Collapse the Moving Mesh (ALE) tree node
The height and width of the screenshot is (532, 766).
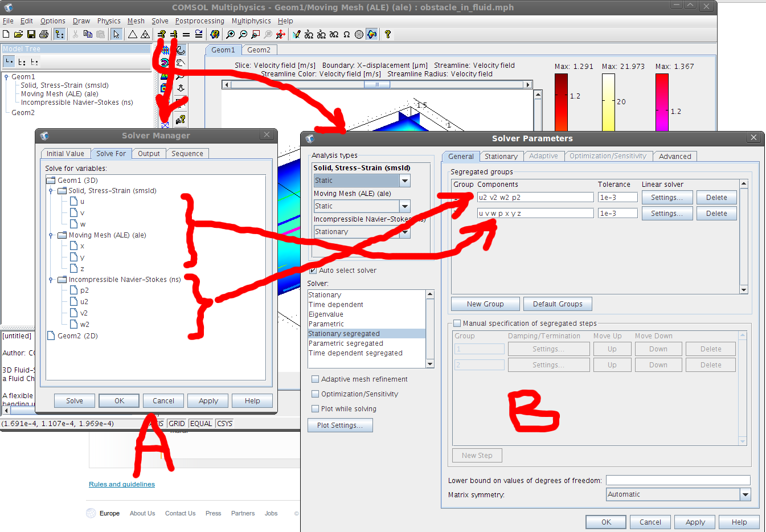click(51, 235)
